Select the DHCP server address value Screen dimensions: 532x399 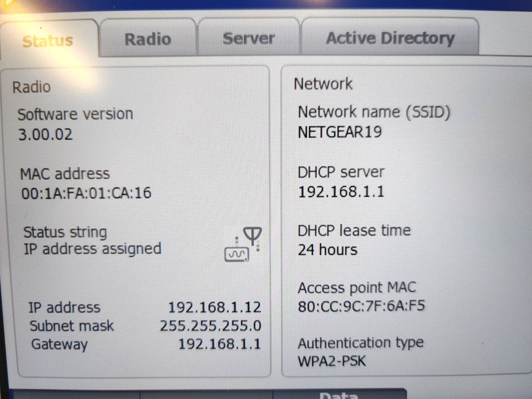(x=341, y=192)
